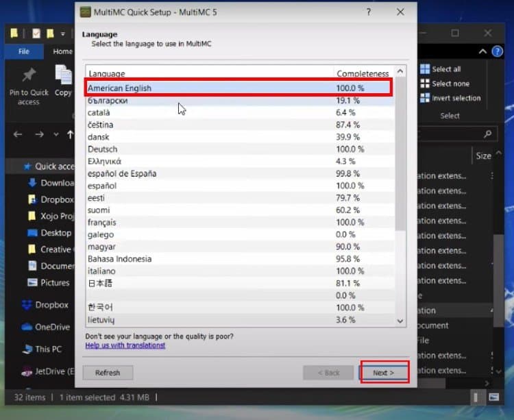
Task: Click the question mark help button in title bar
Action: [x=369, y=12]
